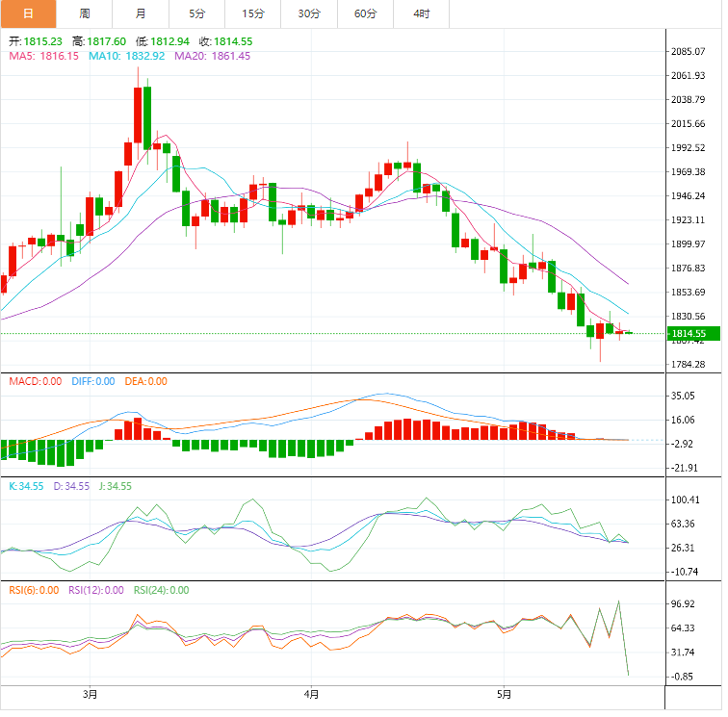Click the D:34.55 KDJ label
This screenshot has height=717, width=728.
[71, 486]
